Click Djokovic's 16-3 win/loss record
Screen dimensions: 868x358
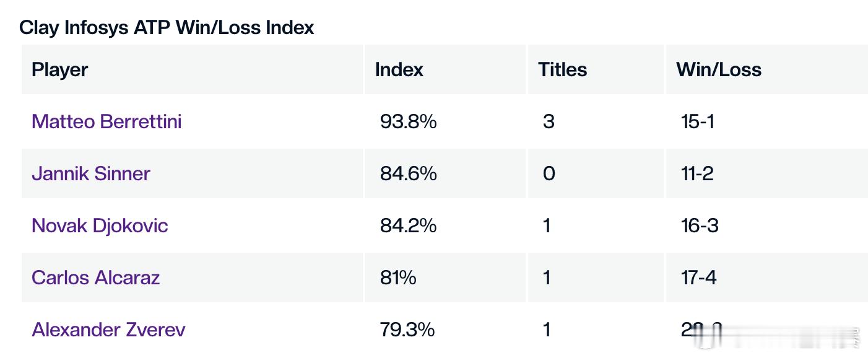click(700, 225)
